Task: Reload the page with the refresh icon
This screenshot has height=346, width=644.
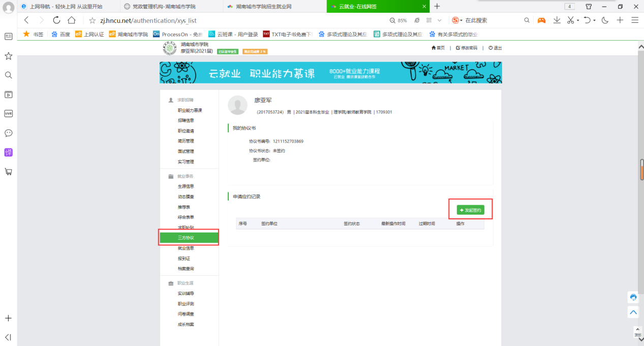Action: tap(56, 20)
